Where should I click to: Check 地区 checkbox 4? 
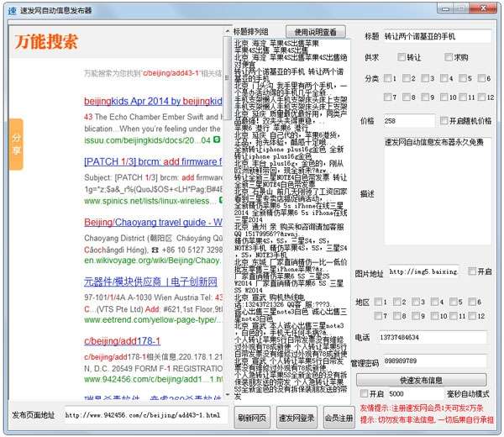pyautogui.click(x=434, y=302)
